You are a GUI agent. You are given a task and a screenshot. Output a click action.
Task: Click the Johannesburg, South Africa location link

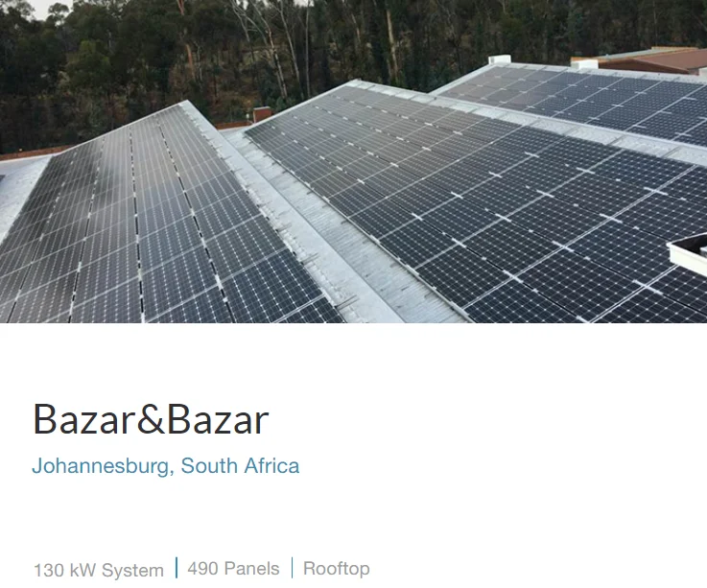click(x=165, y=466)
